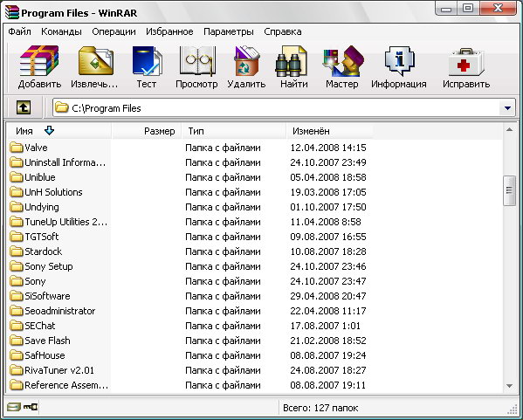Sort by the Размер column header

click(147, 131)
